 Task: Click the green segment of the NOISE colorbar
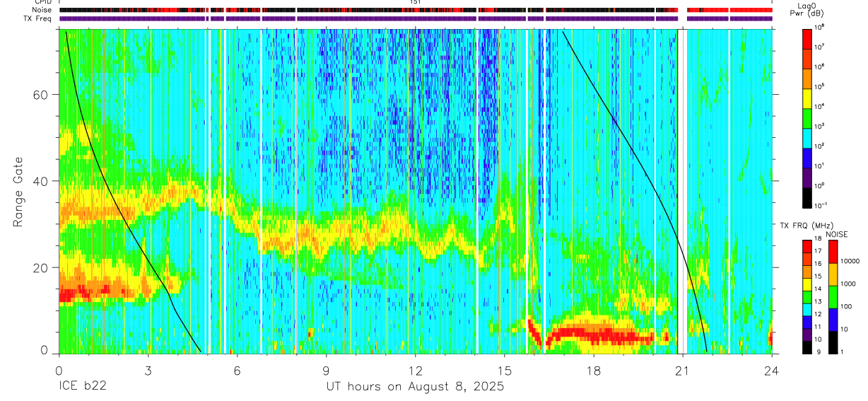click(833, 296)
